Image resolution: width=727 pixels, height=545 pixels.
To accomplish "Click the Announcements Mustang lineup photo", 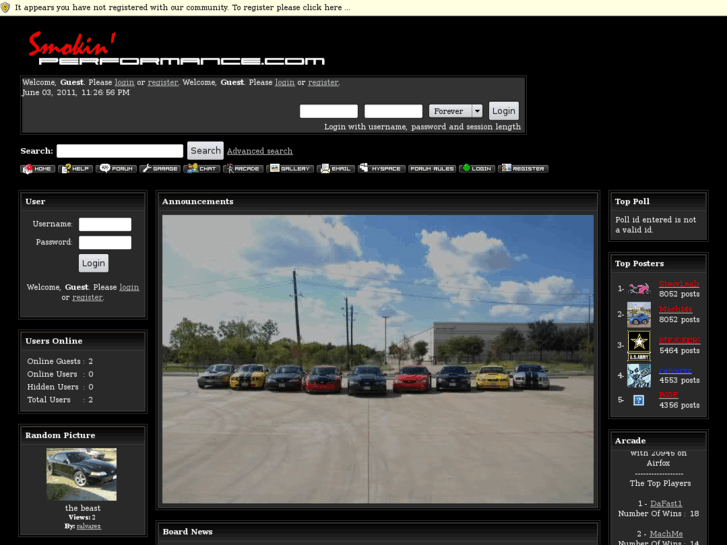I will 378,359.
